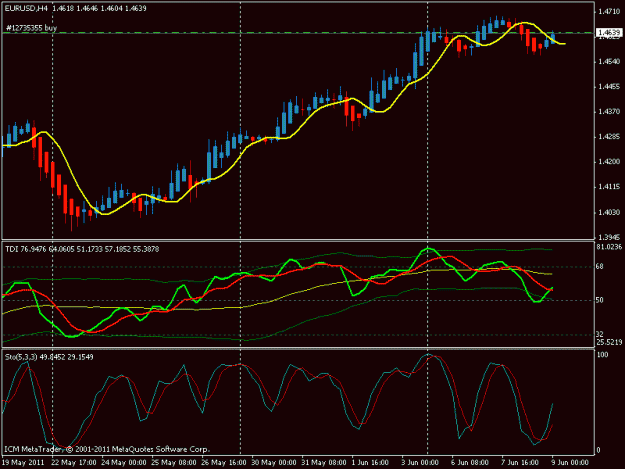625x469 pixels.
Task: Click the 30 May 00:00 time label
Action: pos(273,463)
